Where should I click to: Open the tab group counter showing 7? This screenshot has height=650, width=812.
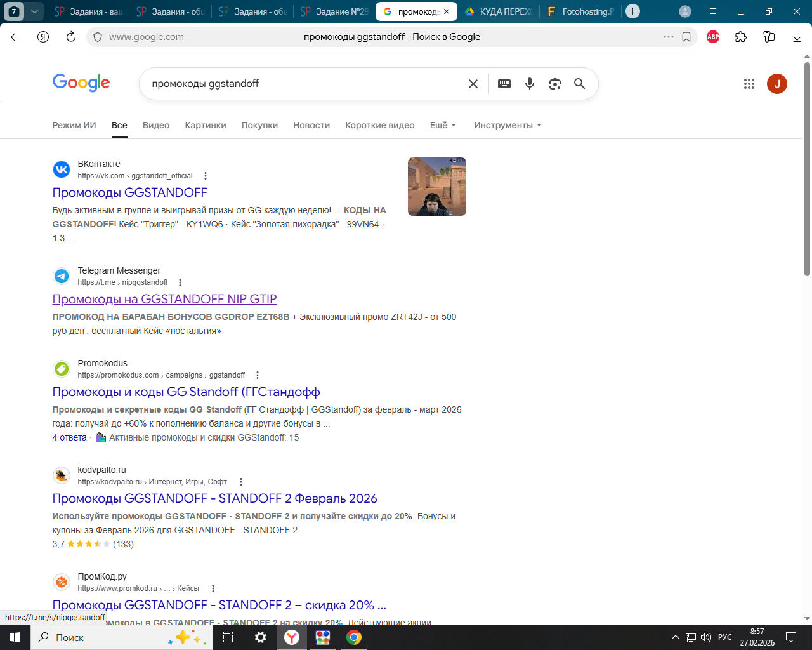[x=14, y=11]
